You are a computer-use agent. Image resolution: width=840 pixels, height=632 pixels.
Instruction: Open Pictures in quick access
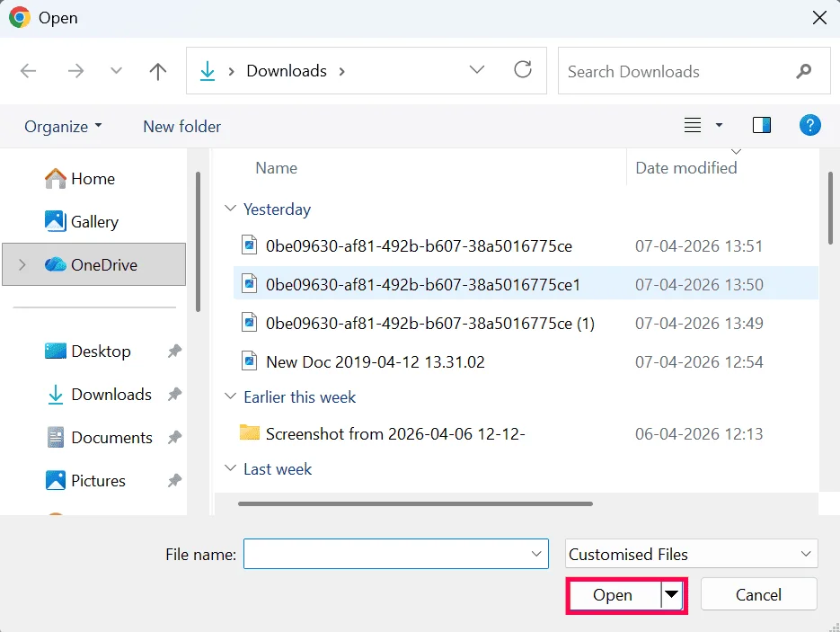[98, 481]
